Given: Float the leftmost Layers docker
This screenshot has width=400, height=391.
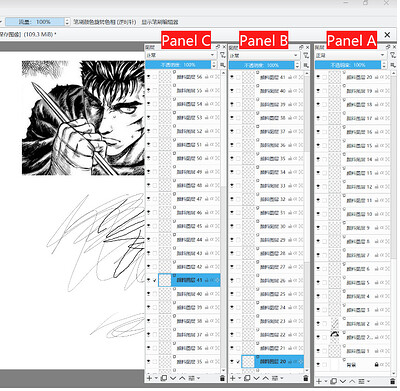Looking at the screenshot, I should pos(218,47).
